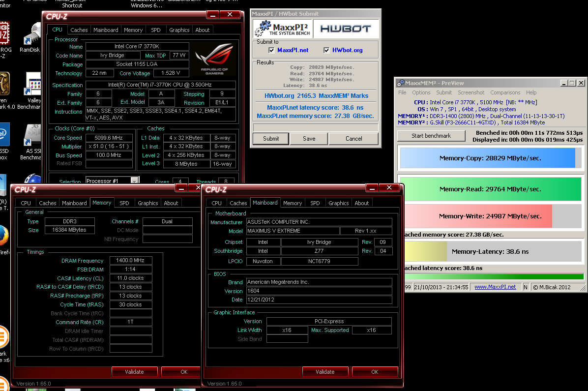Open the Submit menu in MaxxMEM²

tap(444, 92)
